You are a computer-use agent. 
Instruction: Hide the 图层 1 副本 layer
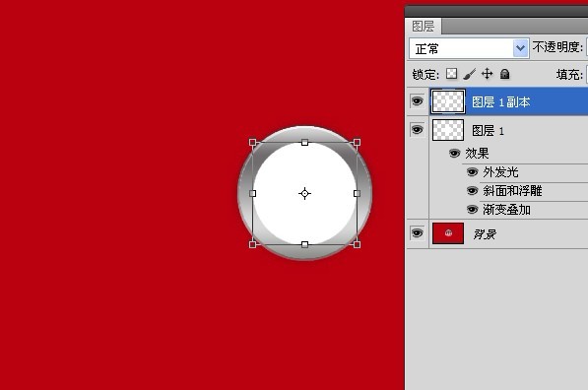(417, 100)
